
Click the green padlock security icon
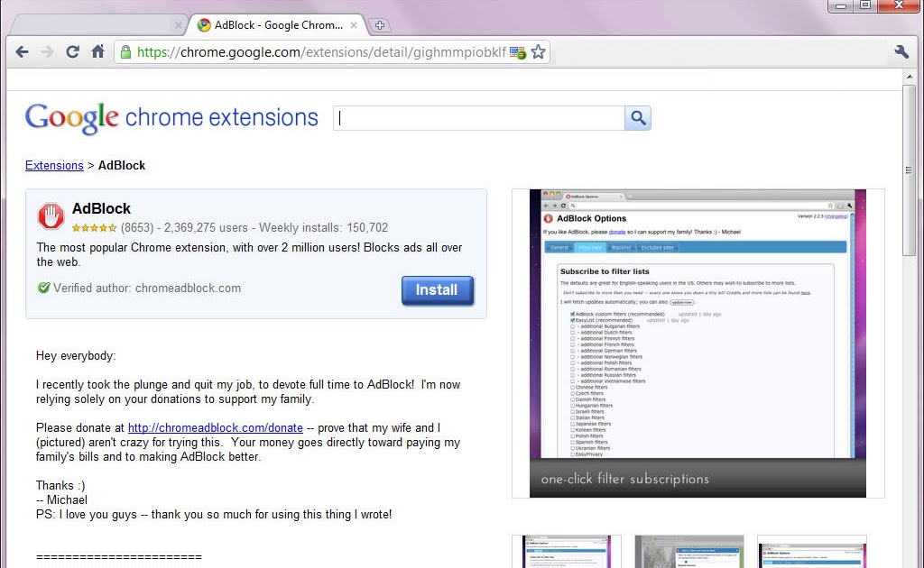pyautogui.click(x=125, y=51)
